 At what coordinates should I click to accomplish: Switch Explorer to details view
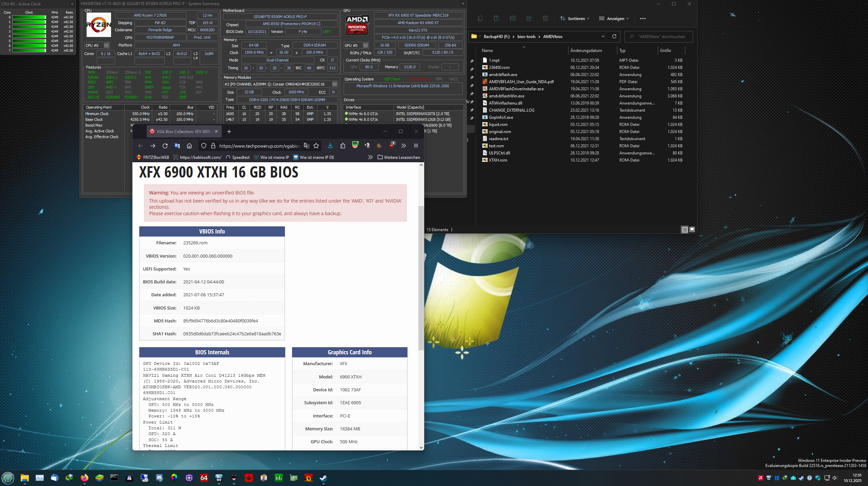click(685, 230)
